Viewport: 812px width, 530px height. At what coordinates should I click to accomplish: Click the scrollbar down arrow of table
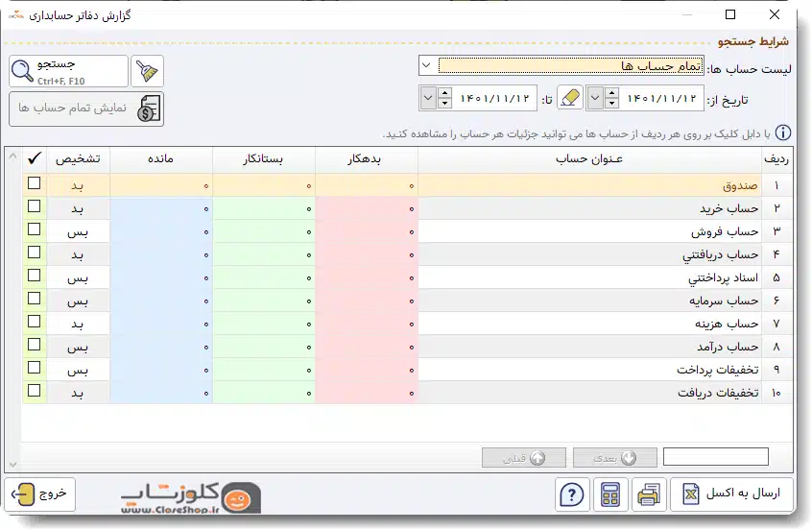13,465
